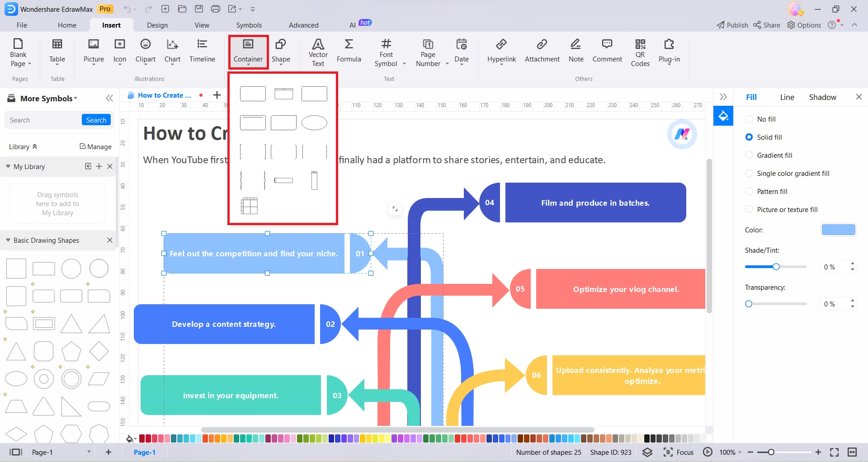This screenshot has height=462, width=868.
Task: Open the Options settings
Action: point(804,25)
